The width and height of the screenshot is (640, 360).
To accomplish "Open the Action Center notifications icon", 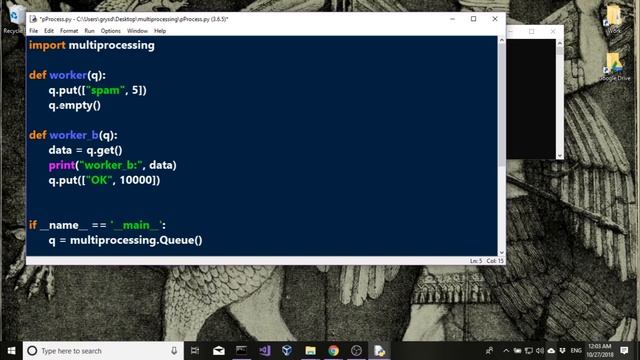I will [624, 351].
